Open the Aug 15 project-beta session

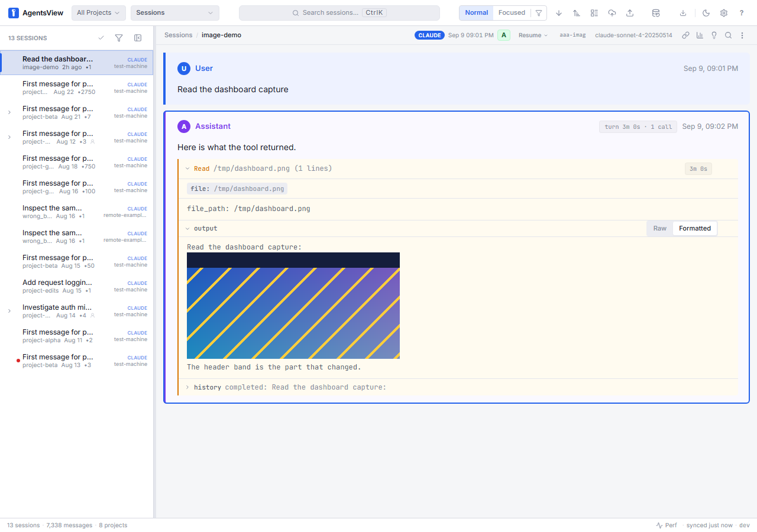[77, 261]
